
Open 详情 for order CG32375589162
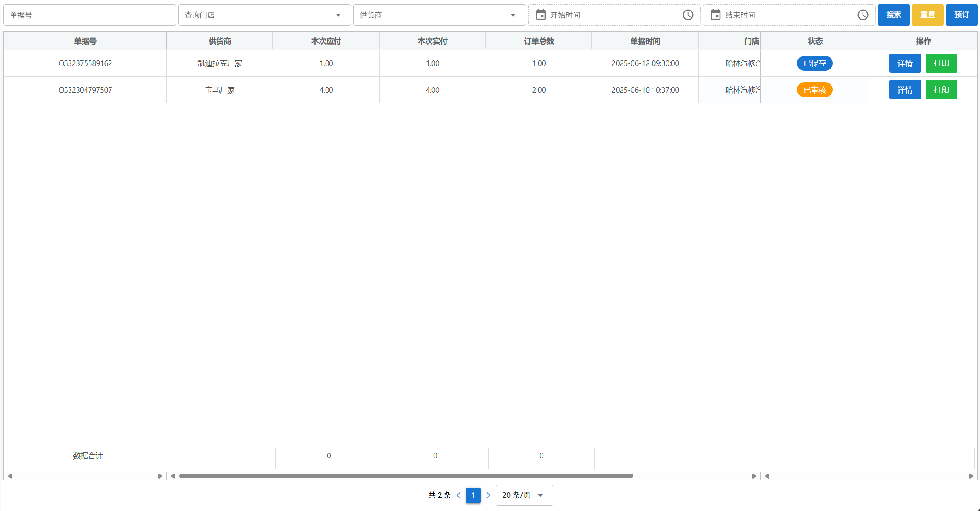click(905, 63)
